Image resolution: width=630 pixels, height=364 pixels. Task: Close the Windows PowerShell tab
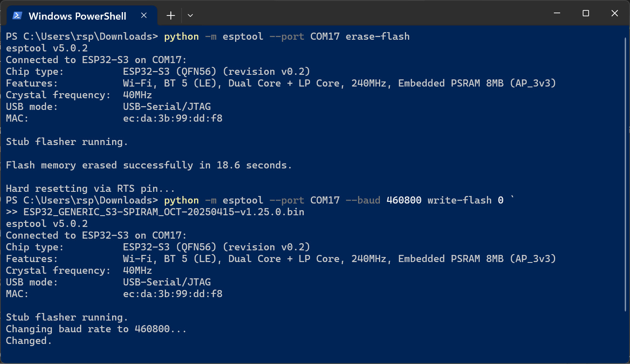[144, 15]
